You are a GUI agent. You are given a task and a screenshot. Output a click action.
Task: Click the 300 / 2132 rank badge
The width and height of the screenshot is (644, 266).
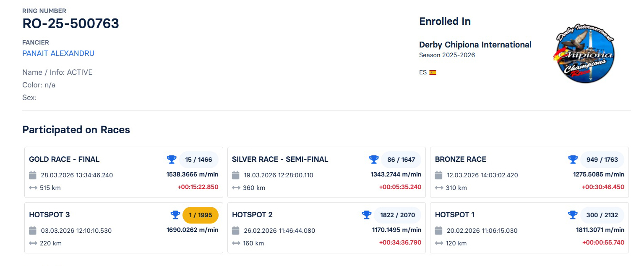pyautogui.click(x=602, y=215)
